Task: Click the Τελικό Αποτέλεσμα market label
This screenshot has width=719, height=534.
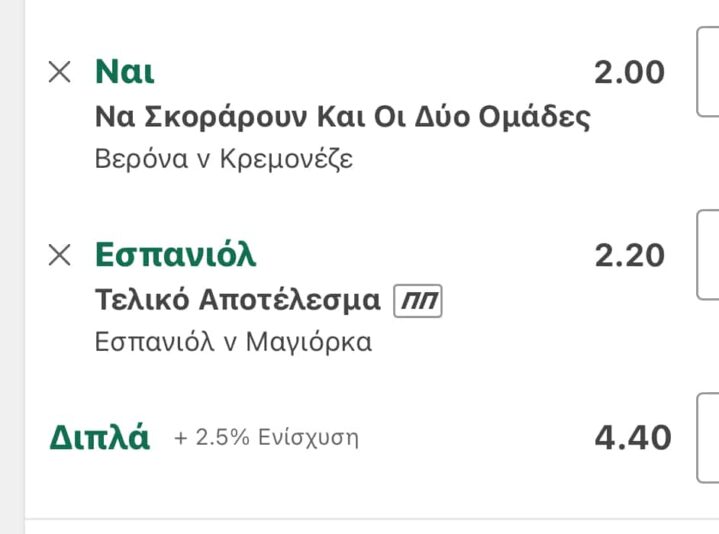Action: [x=238, y=300]
